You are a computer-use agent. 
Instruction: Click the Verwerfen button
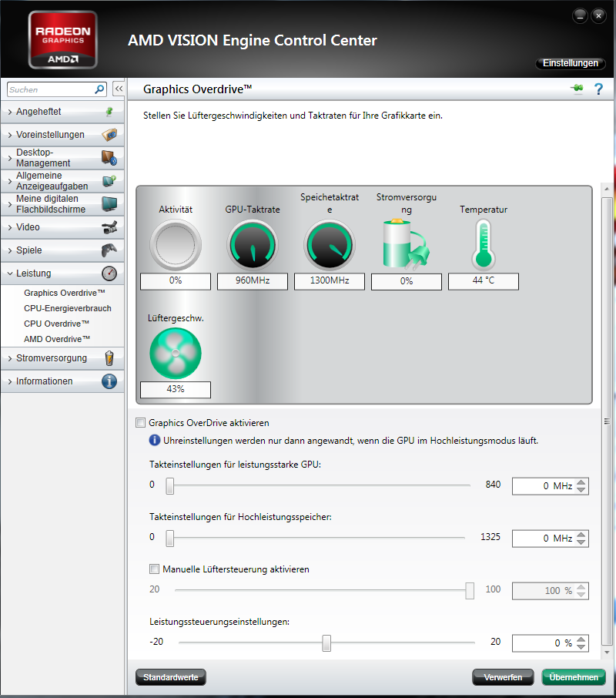[503, 677]
